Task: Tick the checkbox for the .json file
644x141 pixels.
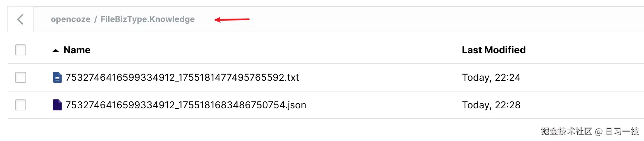Action: (21, 105)
